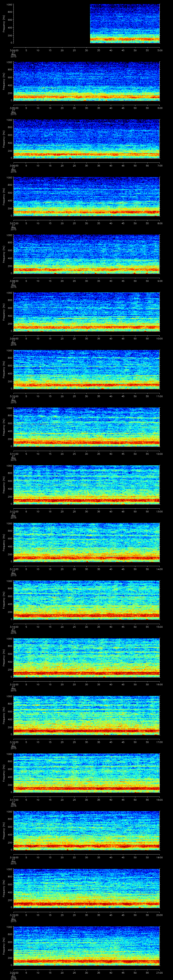Image resolution: width=173 pixels, height=980 pixels.
Task: Click Frequency (Hz) axis label of 3:07:00 plot
Action: point(4,196)
